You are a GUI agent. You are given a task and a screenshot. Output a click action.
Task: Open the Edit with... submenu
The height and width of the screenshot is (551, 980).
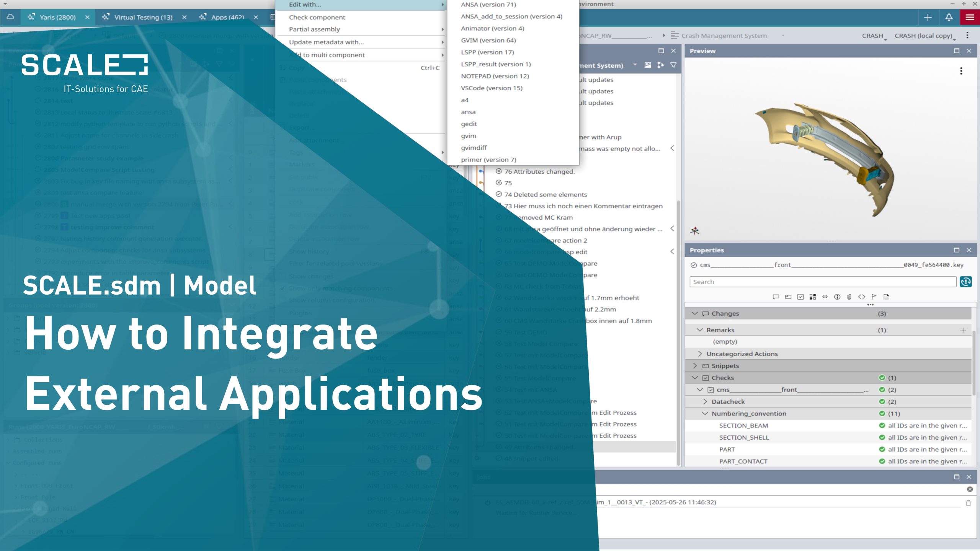coord(361,5)
